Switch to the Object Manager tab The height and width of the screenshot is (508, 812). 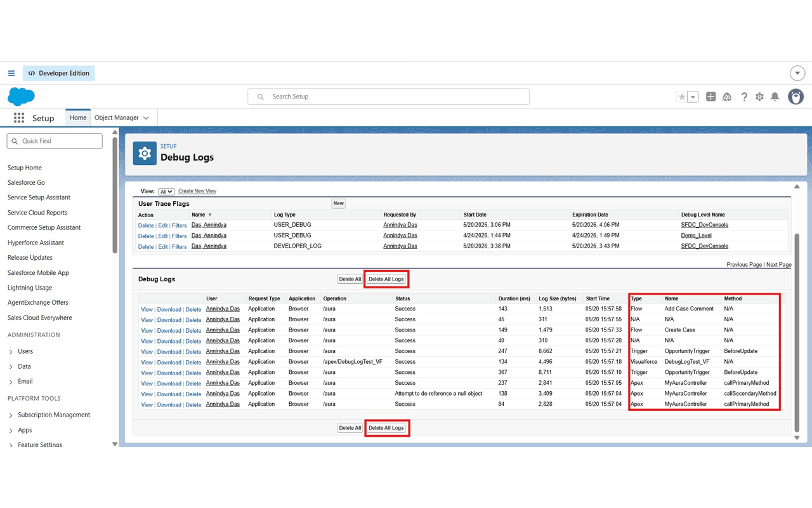[117, 117]
